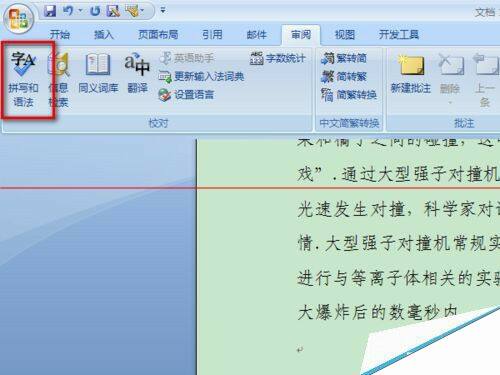Open 设置语言 dialog
The image size is (500, 375).
(x=186, y=95)
